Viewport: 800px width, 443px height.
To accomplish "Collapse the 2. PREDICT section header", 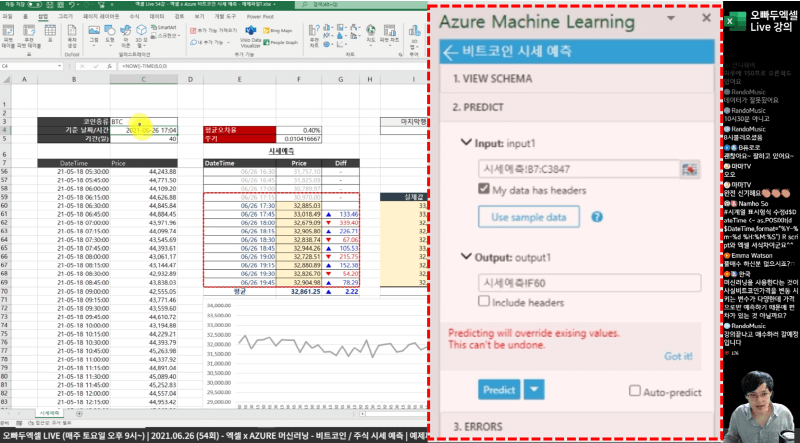I will tap(576, 107).
